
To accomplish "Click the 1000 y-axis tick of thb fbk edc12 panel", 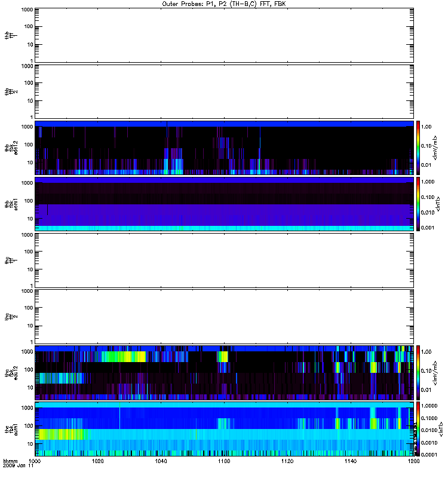I will coord(27,127).
